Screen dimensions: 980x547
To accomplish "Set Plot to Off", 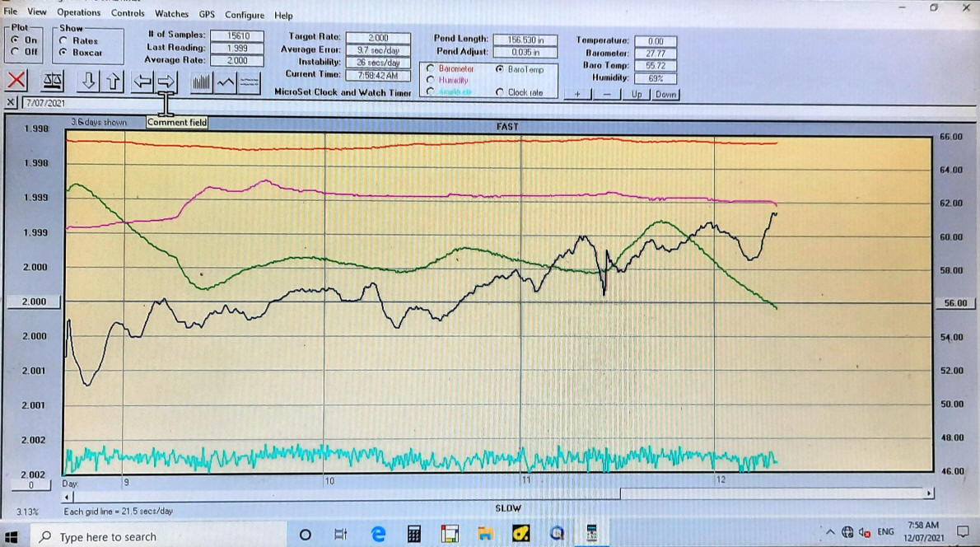I will [x=15, y=51].
